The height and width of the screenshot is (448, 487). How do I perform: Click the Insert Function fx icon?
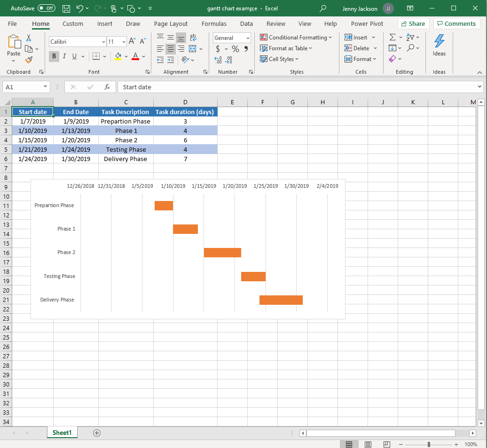[107, 87]
